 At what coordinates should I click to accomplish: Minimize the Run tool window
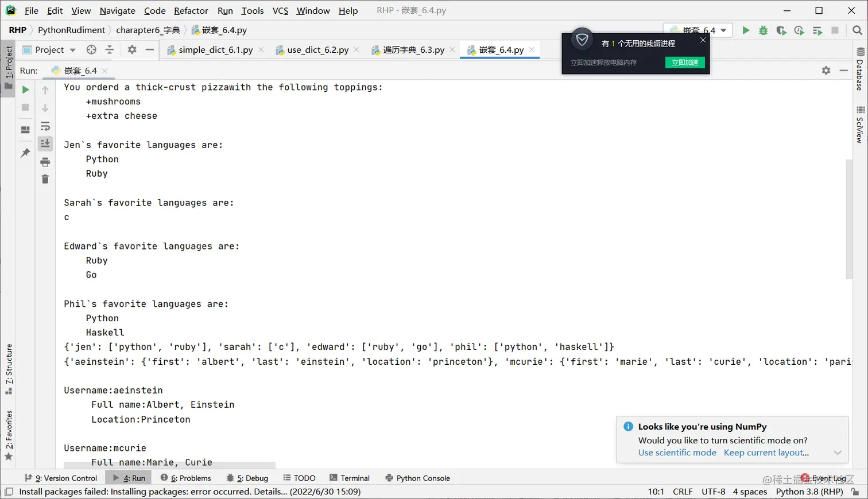click(843, 70)
